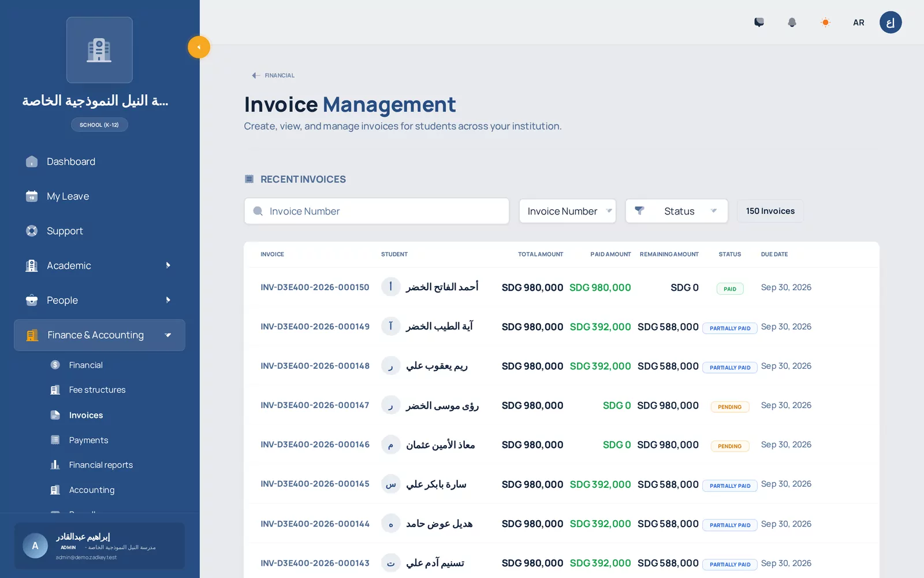Open invoice INV-D3E400-2026-000150
The height and width of the screenshot is (578, 924).
click(x=315, y=287)
